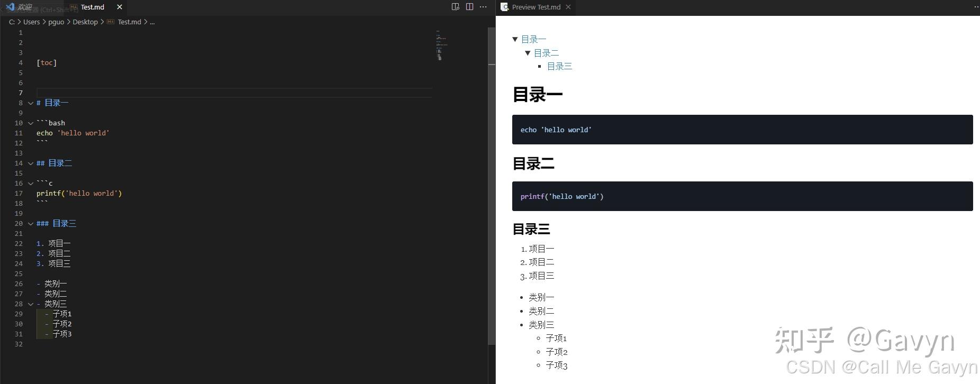Click echo code block in the preview
This screenshot has height=384, width=980.
(x=742, y=130)
